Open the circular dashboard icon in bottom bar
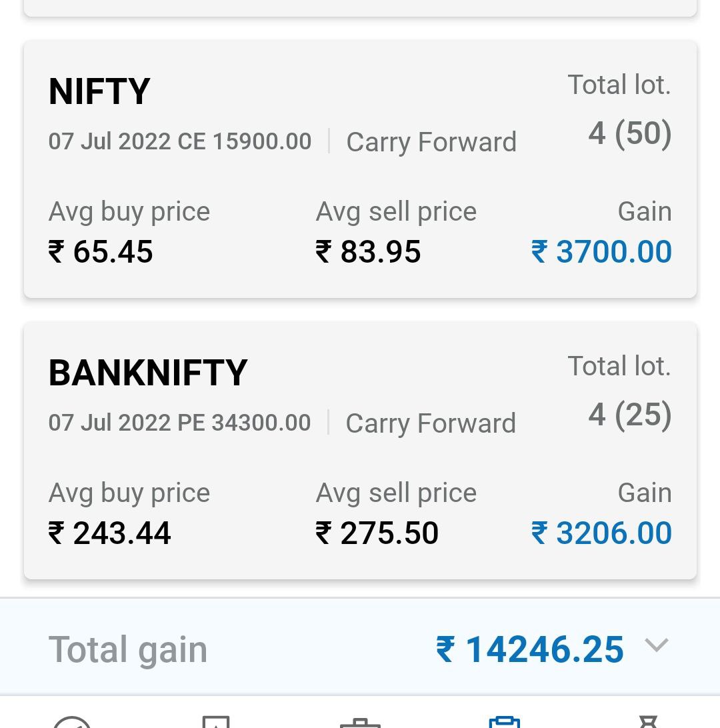This screenshot has width=720, height=728. (72, 723)
